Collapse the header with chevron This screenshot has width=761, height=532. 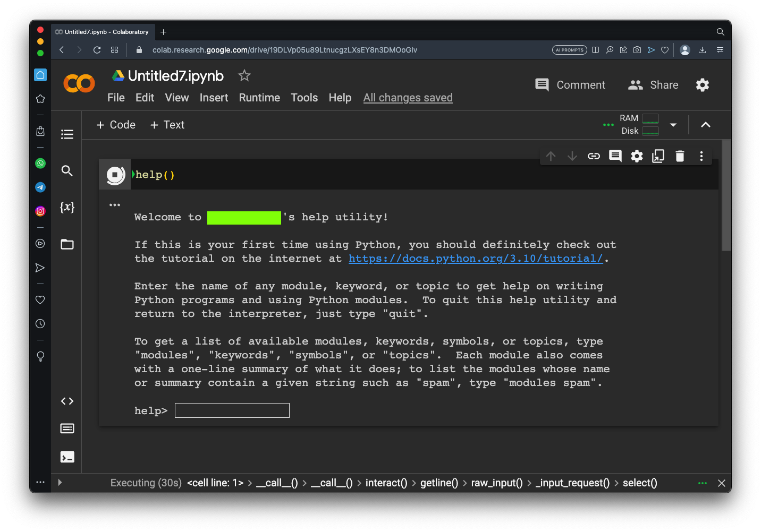coord(706,125)
